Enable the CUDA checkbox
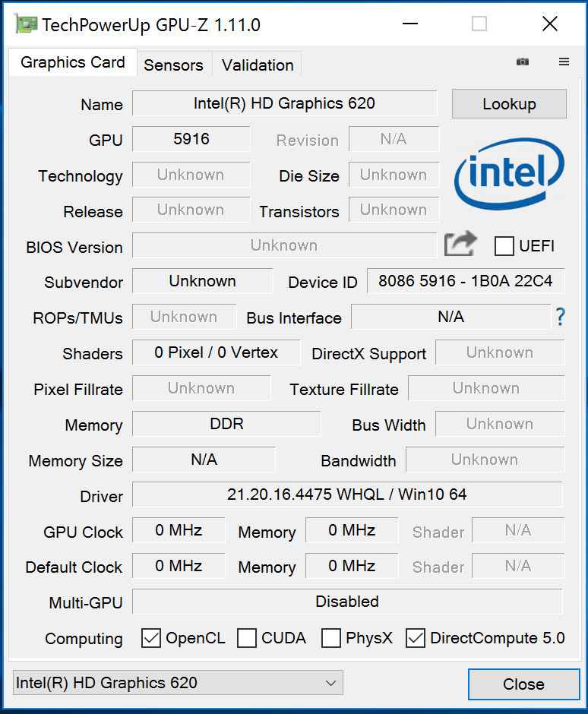The width and height of the screenshot is (588, 714). [247, 638]
